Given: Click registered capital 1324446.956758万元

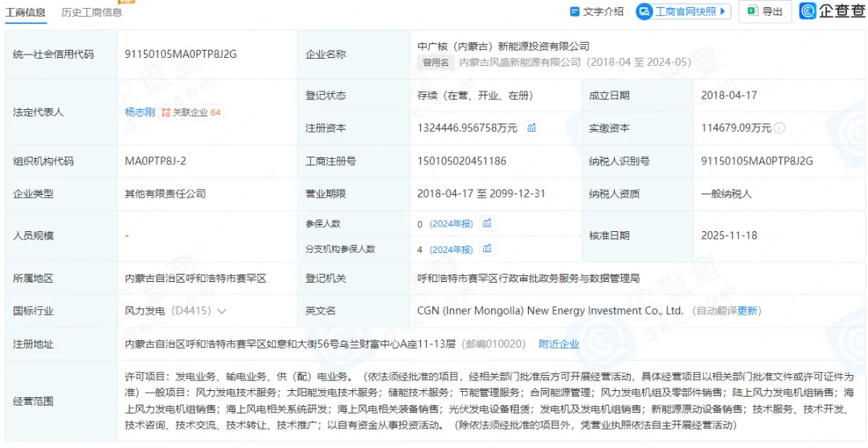Looking at the screenshot, I should tap(467, 128).
